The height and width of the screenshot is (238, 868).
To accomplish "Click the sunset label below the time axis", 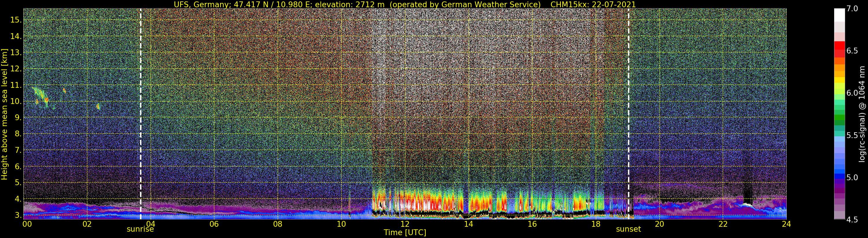I will click(629, 229).
